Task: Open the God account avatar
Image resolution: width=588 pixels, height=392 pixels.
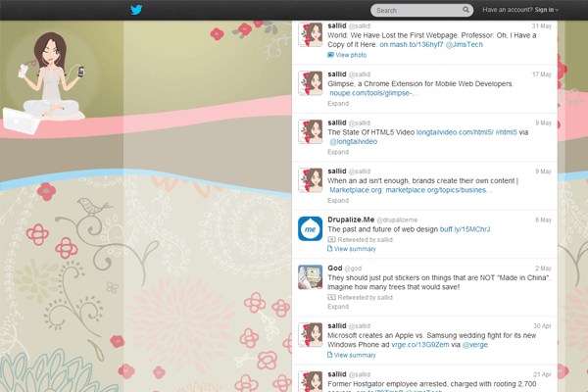Action: (310, 277)
